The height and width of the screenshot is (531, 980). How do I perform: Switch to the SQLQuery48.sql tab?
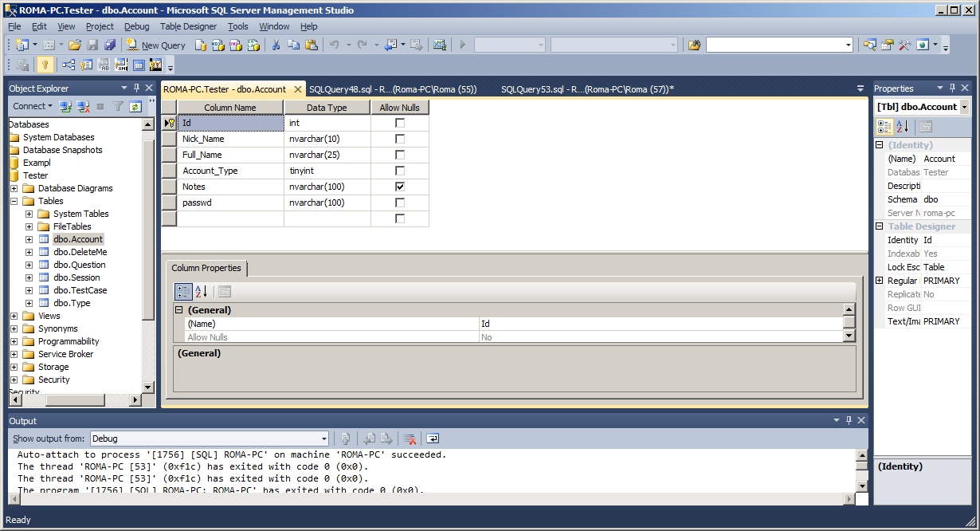tap(393, 89)
